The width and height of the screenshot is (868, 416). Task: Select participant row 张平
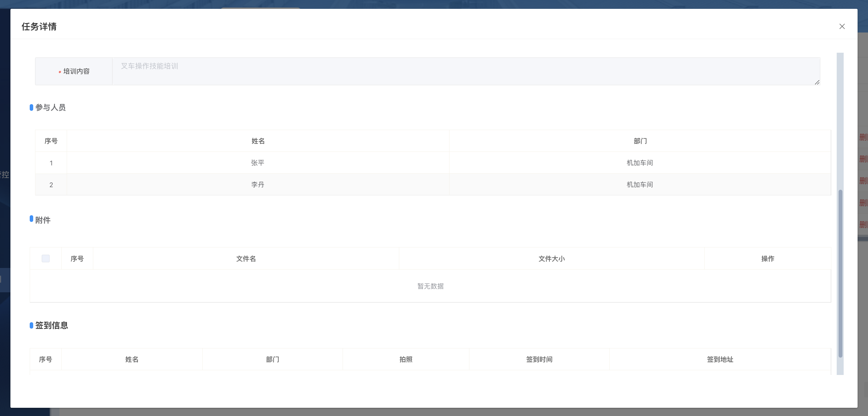pos(257,163)
